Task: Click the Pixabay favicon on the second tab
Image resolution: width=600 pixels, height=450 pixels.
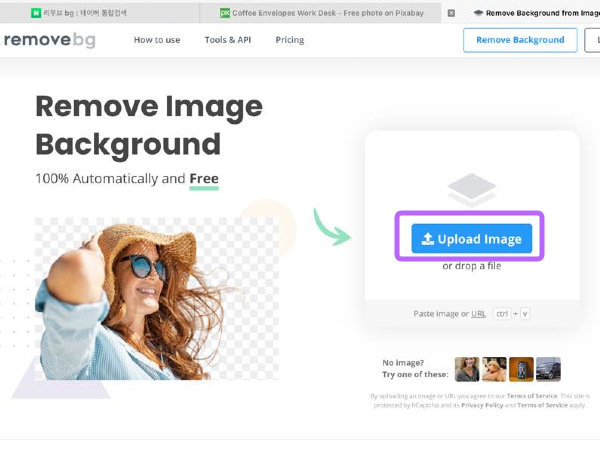Action: pos(225,13)
